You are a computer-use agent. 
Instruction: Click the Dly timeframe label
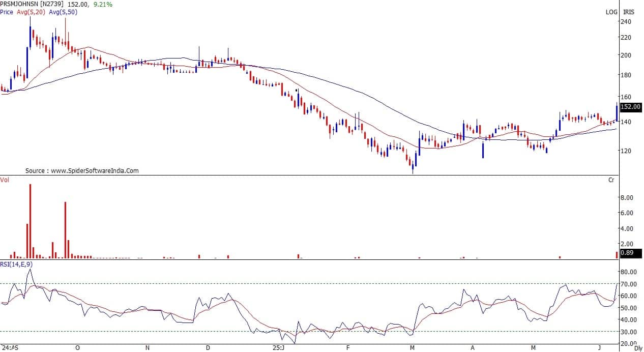pyautogui.click(x=638, y=348)
